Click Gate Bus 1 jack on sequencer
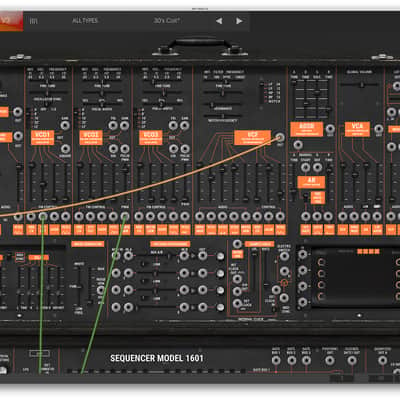The width and height of the screenshot is (400, 400). click(276, 360)
